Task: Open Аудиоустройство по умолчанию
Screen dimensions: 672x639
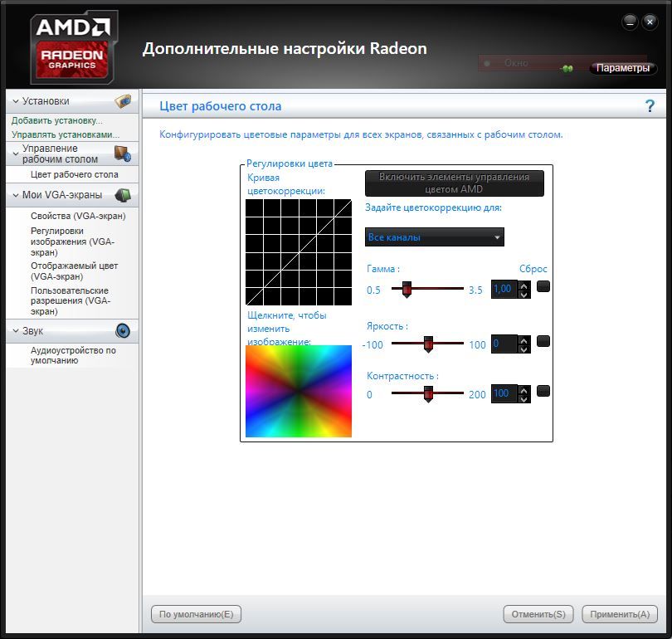Action: [x=73, y=355]
